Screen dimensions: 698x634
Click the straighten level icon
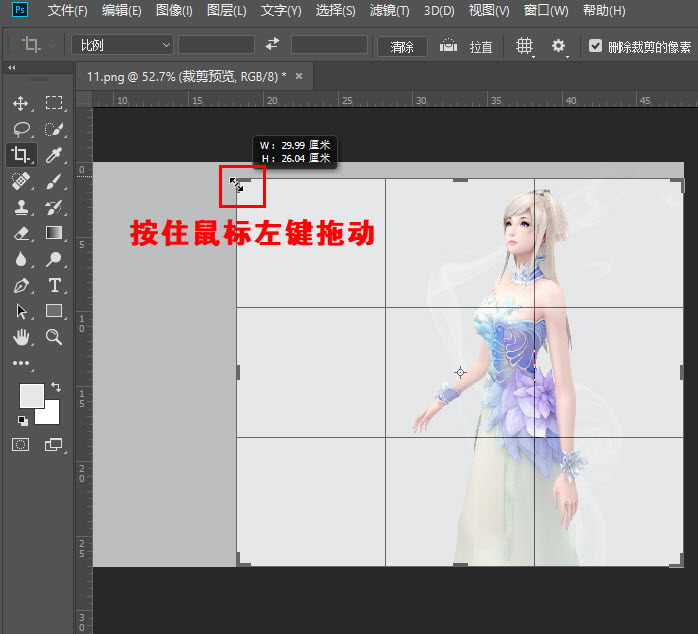(x=448, y=45)
